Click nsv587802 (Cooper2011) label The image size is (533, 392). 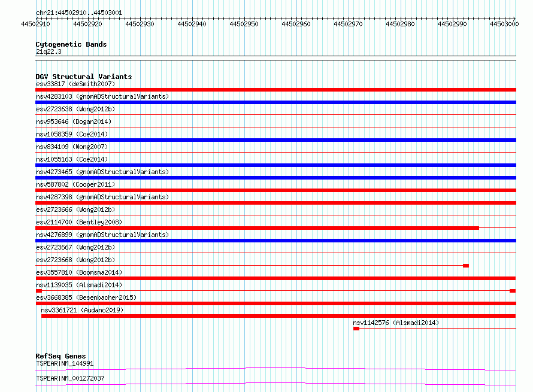(75, 184)
